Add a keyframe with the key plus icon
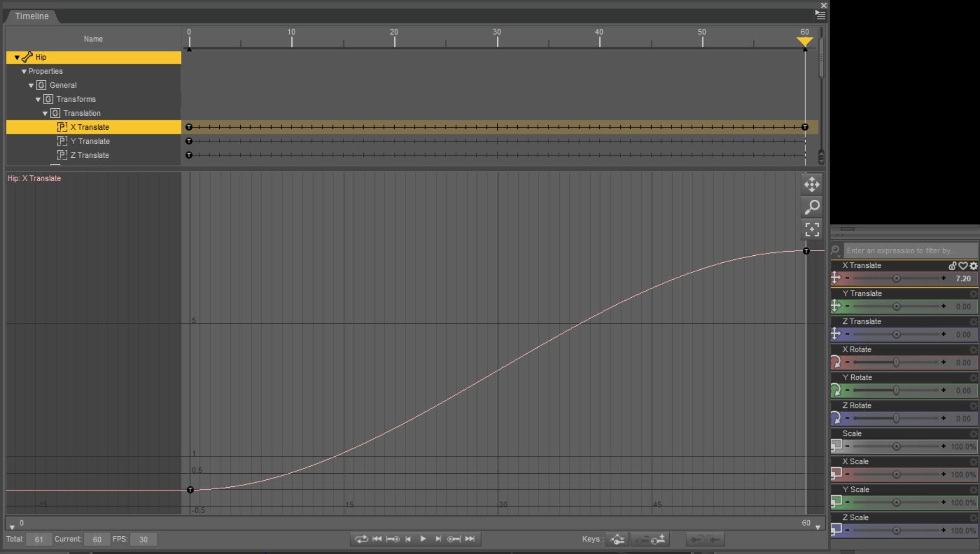The image size is (980, 554). pyautogui.click(x=659, y=540)
